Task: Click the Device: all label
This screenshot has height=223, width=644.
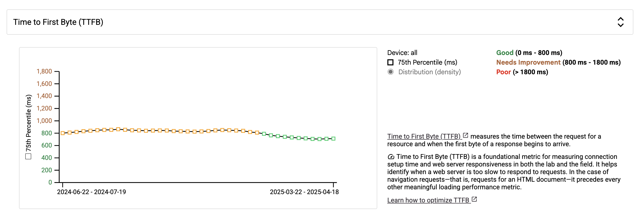Action: pos(402,53)
